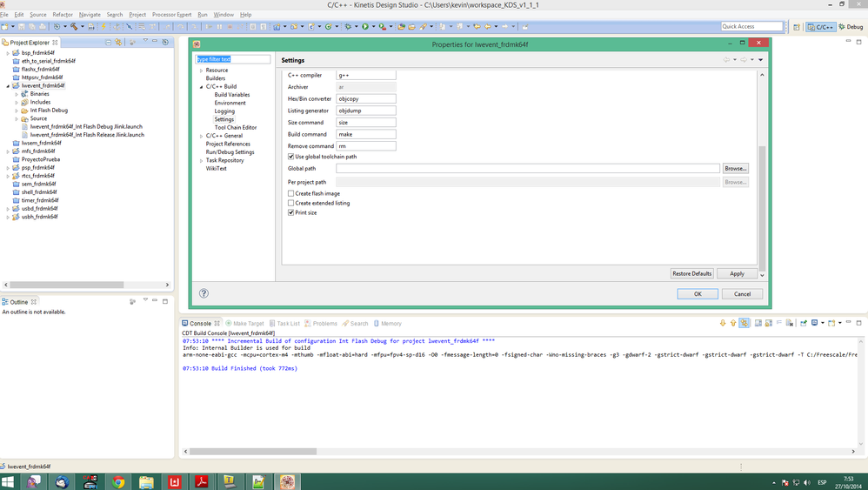The image size is (868, 490).
Task: Click the settings pane vertical scrollbar
Action: [x=762, y=208]
